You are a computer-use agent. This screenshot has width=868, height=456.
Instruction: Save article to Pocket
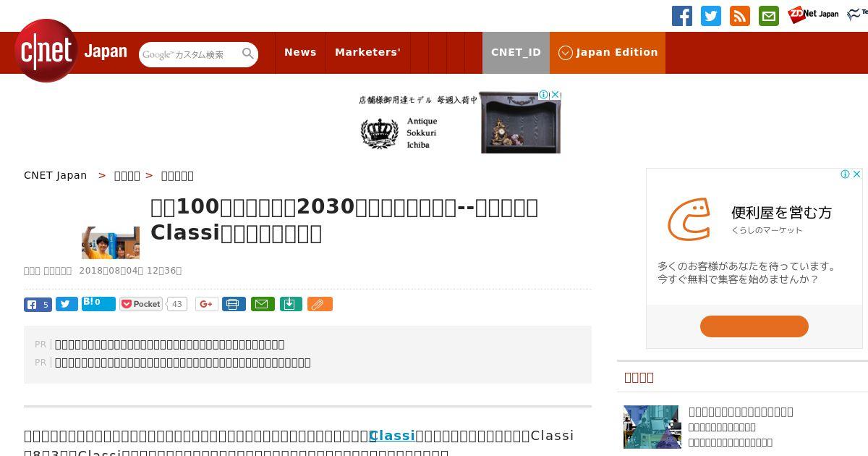(141, 304)
